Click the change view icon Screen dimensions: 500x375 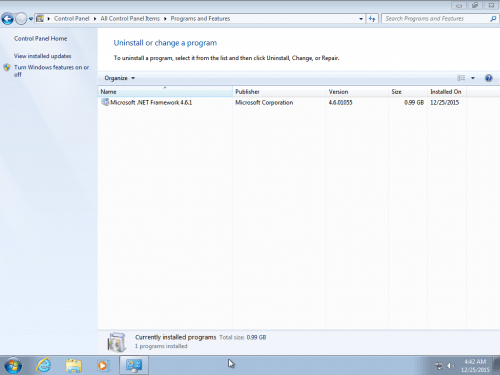coord(461,78)
